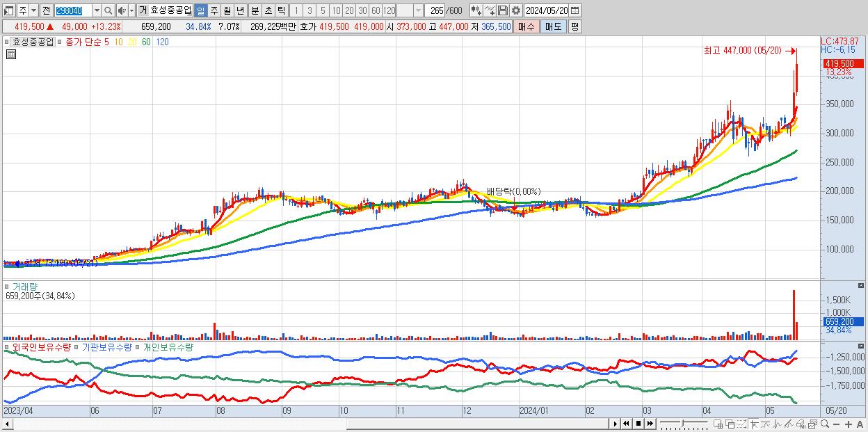Image resolution: width=868 pixels, height=432 pixels.
Task: Click moving average 60 green legend
Action: [146, 42]
